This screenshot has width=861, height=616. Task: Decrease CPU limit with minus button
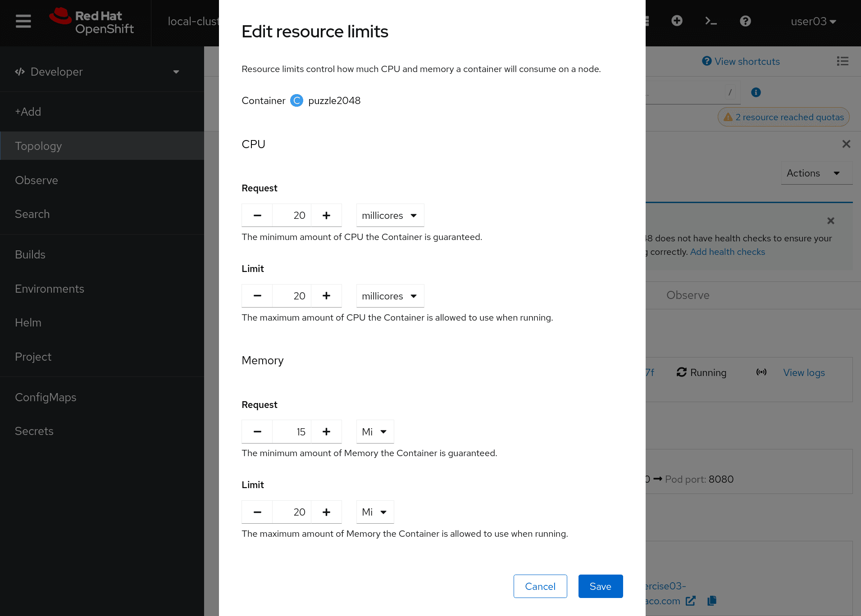pyautogui.click(x=257, y=296)
